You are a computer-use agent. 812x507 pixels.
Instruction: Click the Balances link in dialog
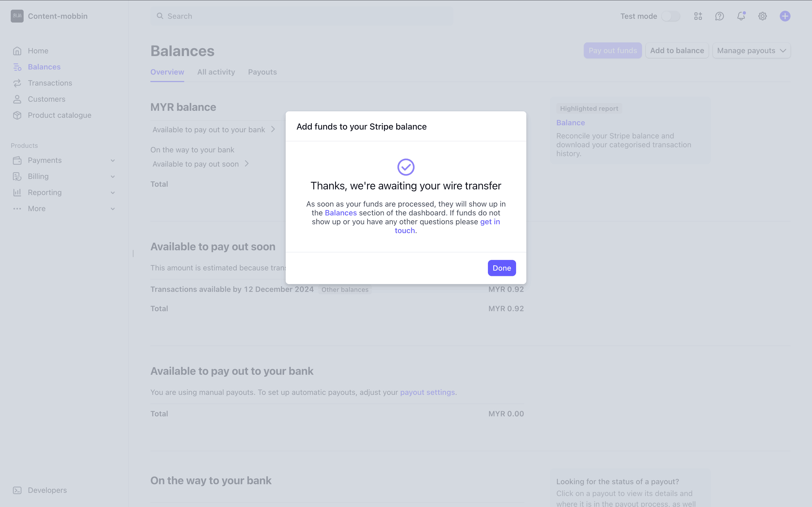pos(340,213)
